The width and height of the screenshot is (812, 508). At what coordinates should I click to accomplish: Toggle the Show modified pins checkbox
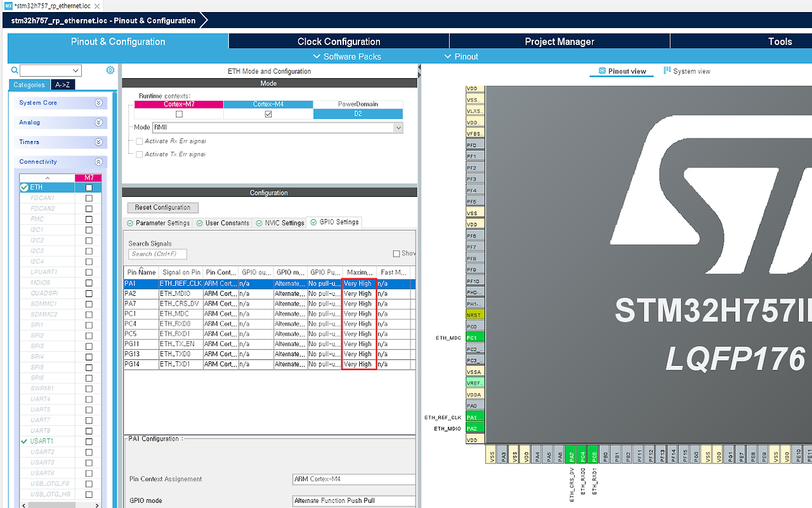point(396,253)
